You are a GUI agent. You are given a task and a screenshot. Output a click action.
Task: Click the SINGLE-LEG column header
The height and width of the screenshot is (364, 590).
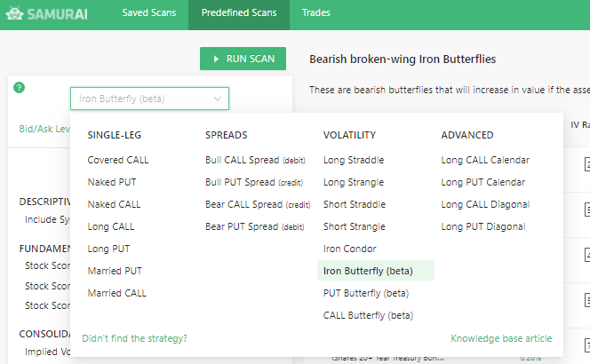[x=115, y=135]
